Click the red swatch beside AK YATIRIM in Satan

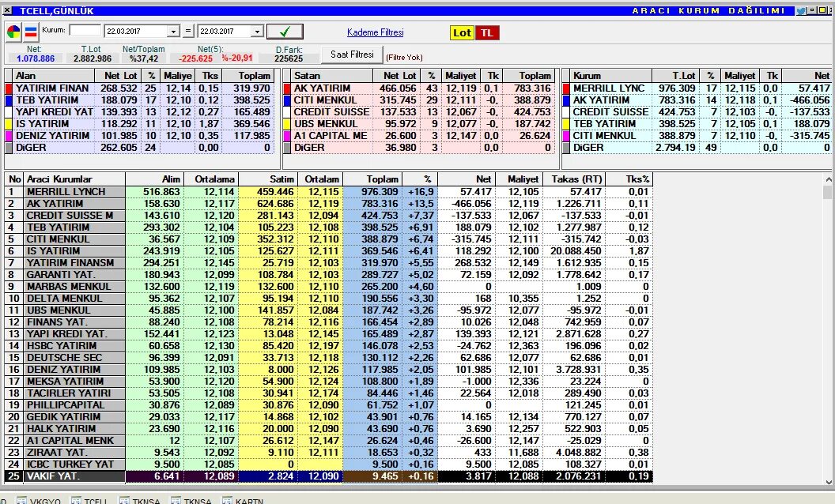[x=287, y=88]
